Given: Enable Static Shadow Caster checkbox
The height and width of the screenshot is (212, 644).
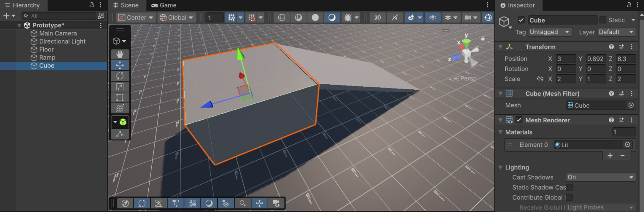Looking at the screenshot, I should 570,187.
